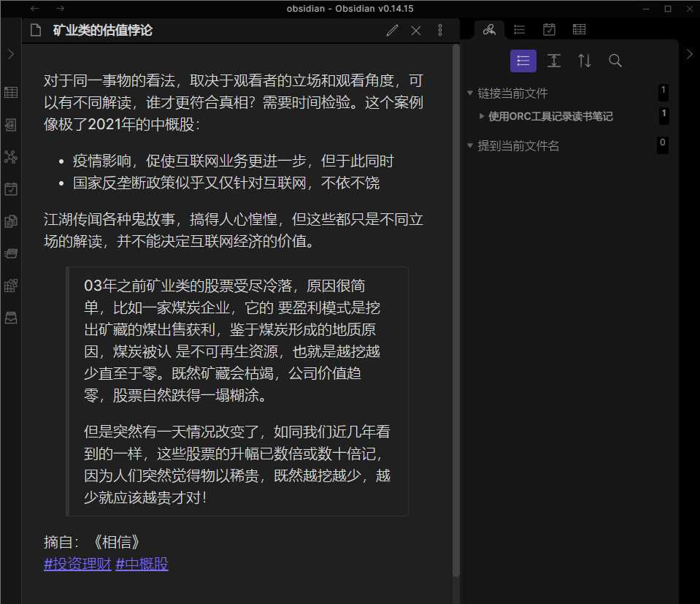
Task: Switch to the table icon tab in right panel
Action: click(x=579, y=29)
